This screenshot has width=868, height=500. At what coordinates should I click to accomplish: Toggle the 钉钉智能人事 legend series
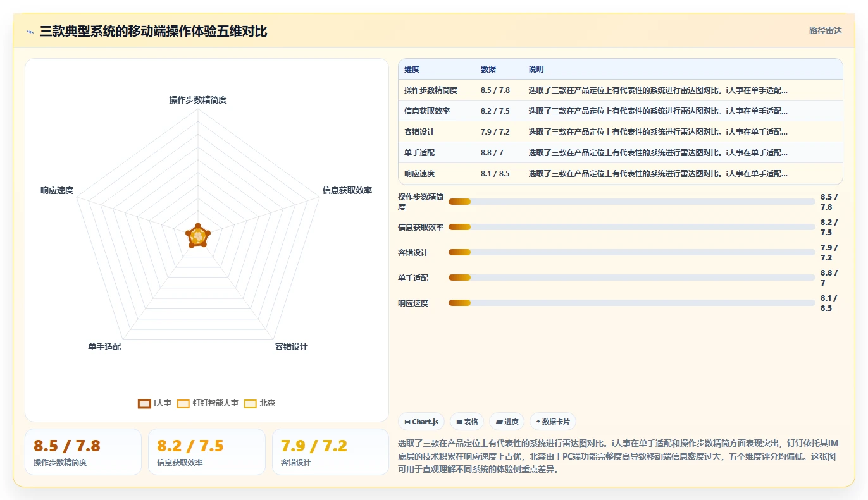click(208, 403)
